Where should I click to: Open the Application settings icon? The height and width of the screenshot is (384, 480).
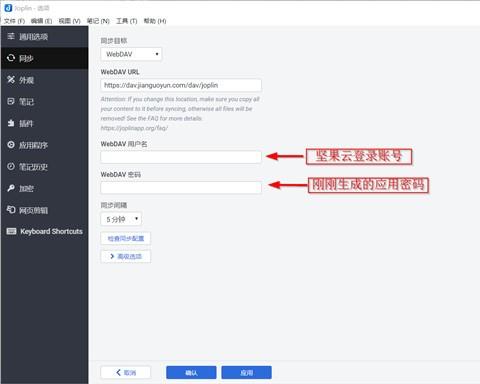(11, 145)
